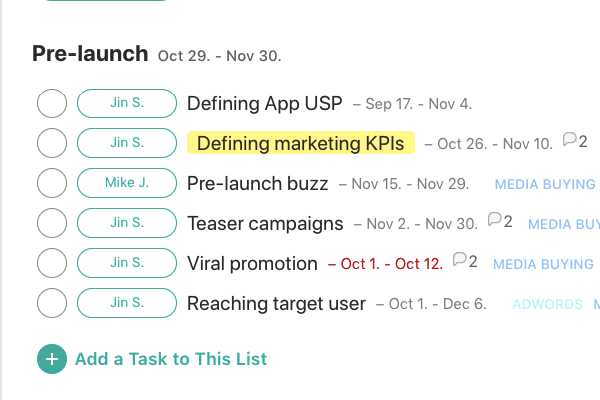Complete the Pre-launch buzz task
The width and height of the screenshot is (600, 400).
(52, 183)
